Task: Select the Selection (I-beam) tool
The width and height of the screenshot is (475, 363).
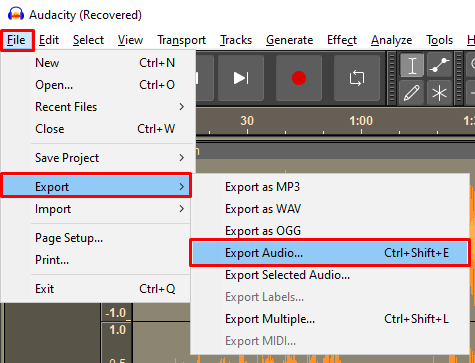Action: point(412,65)
